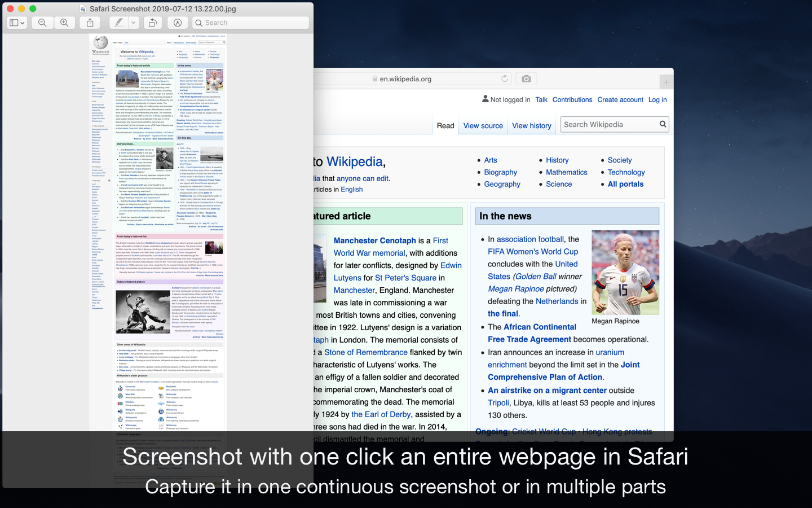Click the Log in link
Viewport: 812px width, 508px height.
tap(657, 100)
